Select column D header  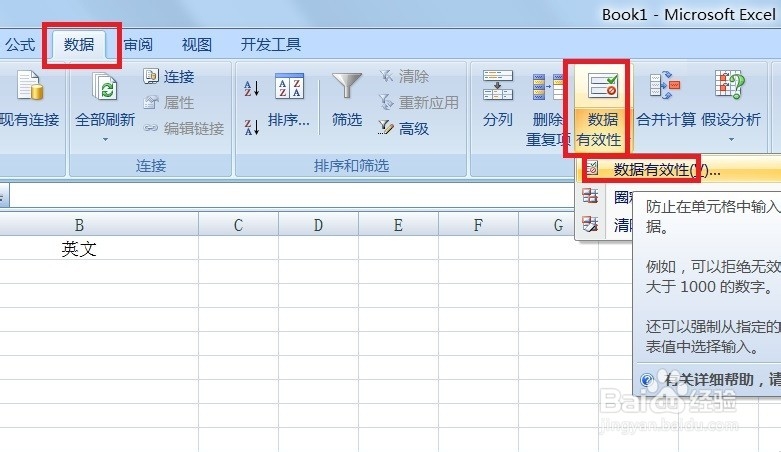click(318, 225)
